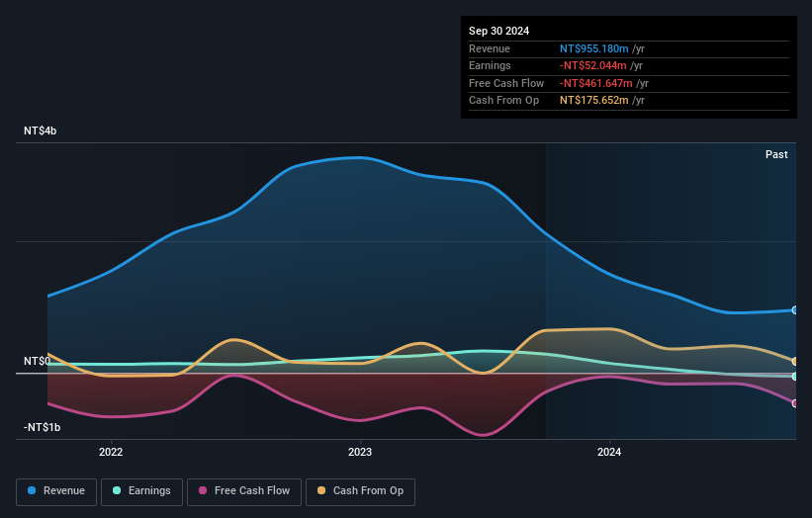Click the NT$0 y-axis label
Viewport: 812px width, 518px height.
coord(37,361)
